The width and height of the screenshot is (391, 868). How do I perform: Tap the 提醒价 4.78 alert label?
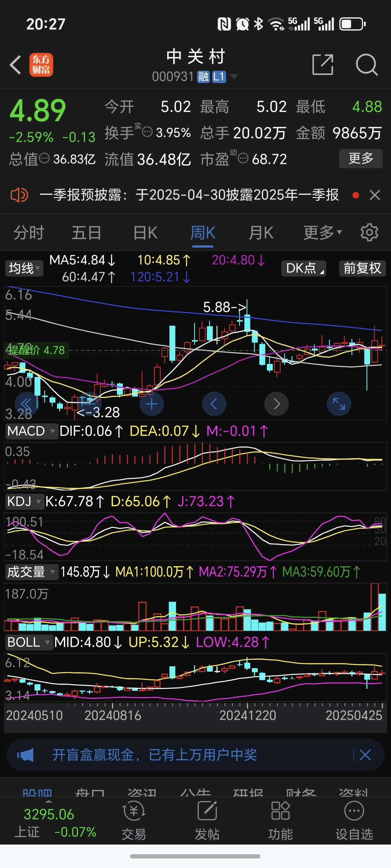[x=36, y=351]
